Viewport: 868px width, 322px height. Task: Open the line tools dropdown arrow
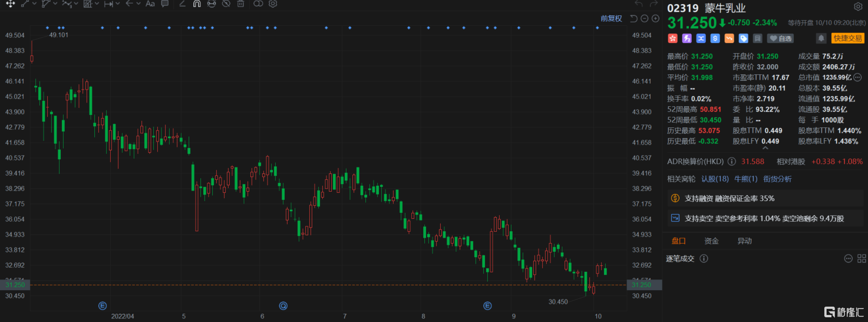[33, 4]
